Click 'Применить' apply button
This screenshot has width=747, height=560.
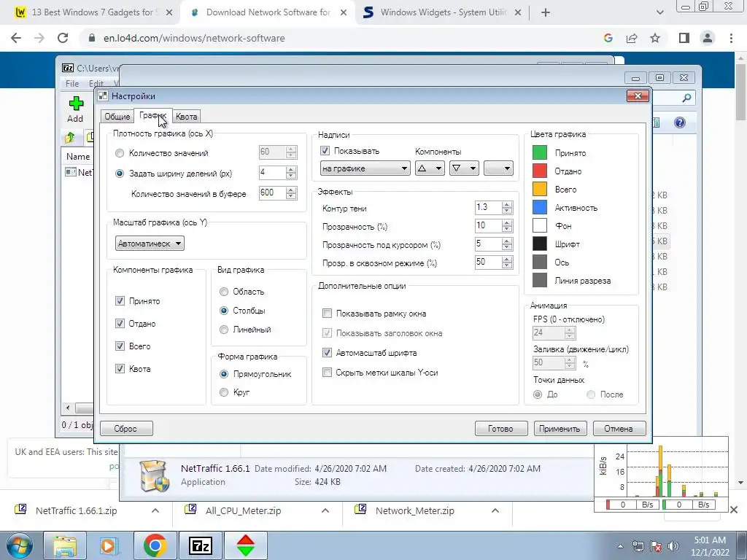[x=560, y=428]
